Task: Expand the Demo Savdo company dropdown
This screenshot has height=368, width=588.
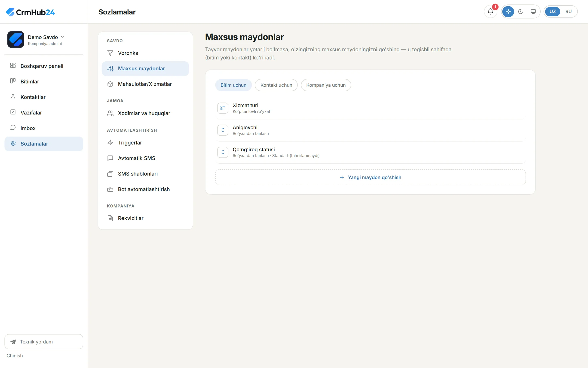Action: click(62, 37)
